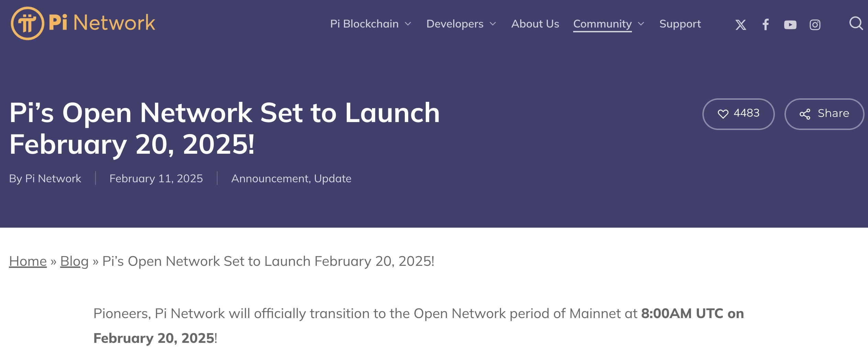Viewport: 868px width, 359px height.
Task: Expand the Pi Blockchain dropdown chevron
Action: 408,24
